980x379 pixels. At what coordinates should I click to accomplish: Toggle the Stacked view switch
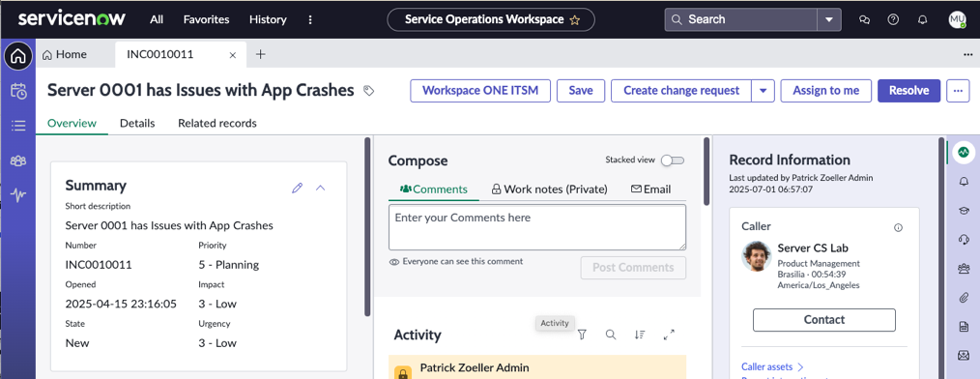click(673, 160)
